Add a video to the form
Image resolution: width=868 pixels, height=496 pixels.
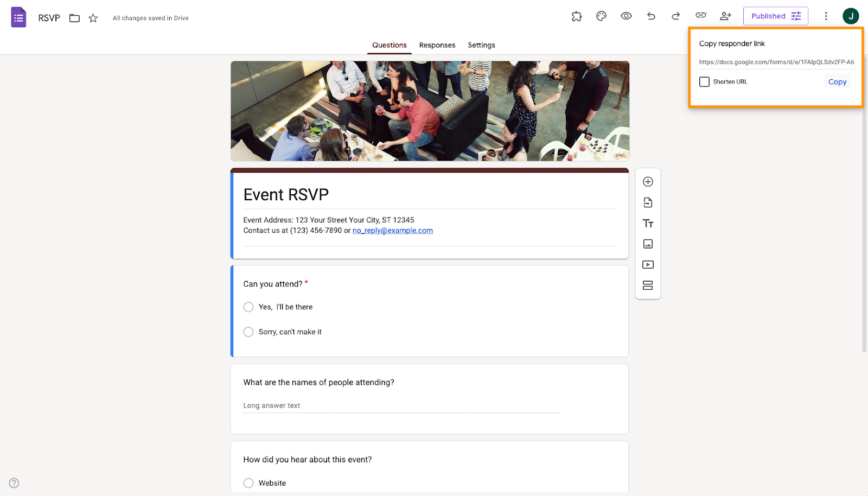coord(648,264)
